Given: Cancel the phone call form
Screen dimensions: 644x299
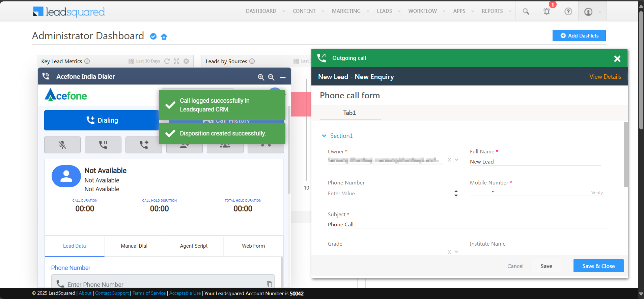Looking at the screenshot, I should [x=515, y=266].
